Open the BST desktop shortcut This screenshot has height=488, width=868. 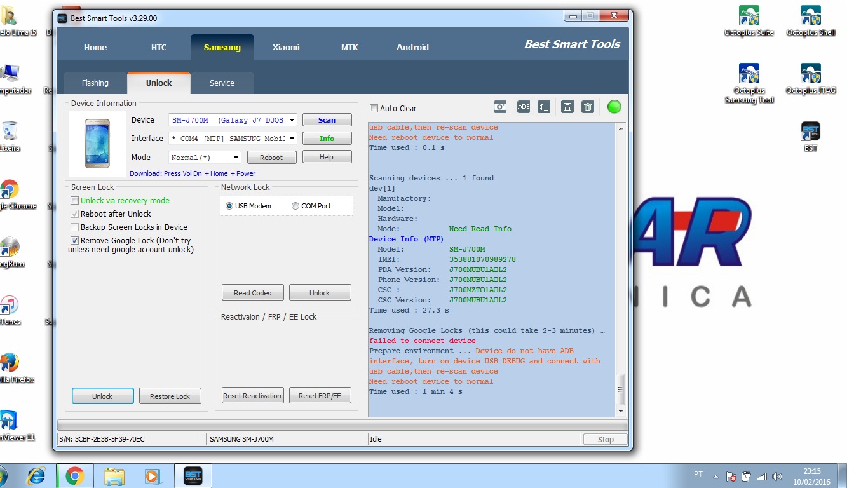[x=810, y=137]
